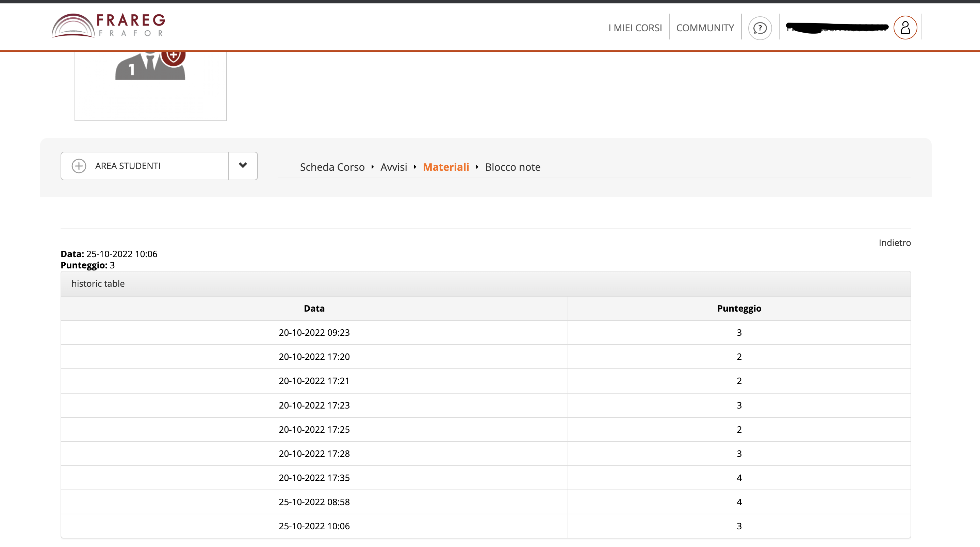Click the user profile avatar icon
Viewport: 980px width, 547px height.
[905, 28]
